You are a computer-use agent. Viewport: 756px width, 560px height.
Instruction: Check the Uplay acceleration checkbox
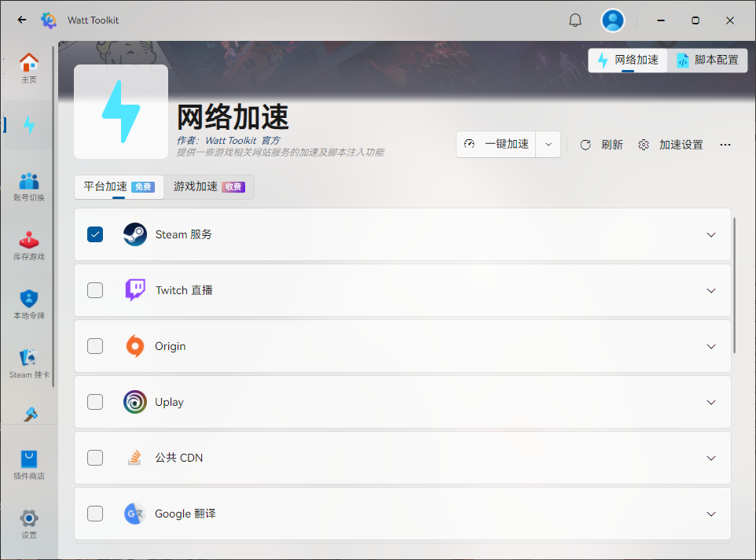point(95,402)
